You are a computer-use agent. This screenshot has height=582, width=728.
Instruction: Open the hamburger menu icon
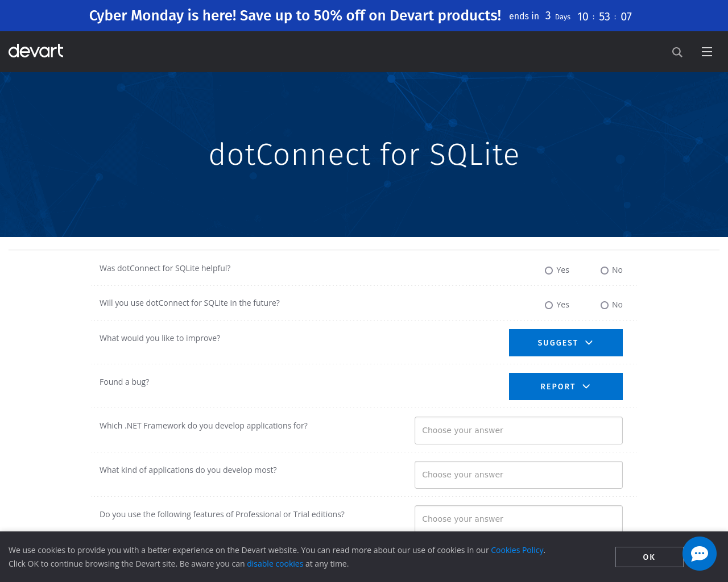(x=707, y=52)
